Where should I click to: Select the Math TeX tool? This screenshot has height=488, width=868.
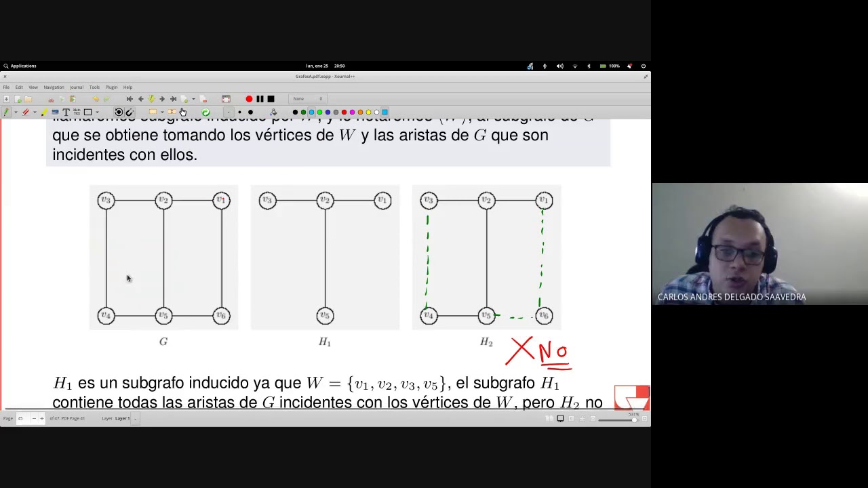(x=77, y=112)
